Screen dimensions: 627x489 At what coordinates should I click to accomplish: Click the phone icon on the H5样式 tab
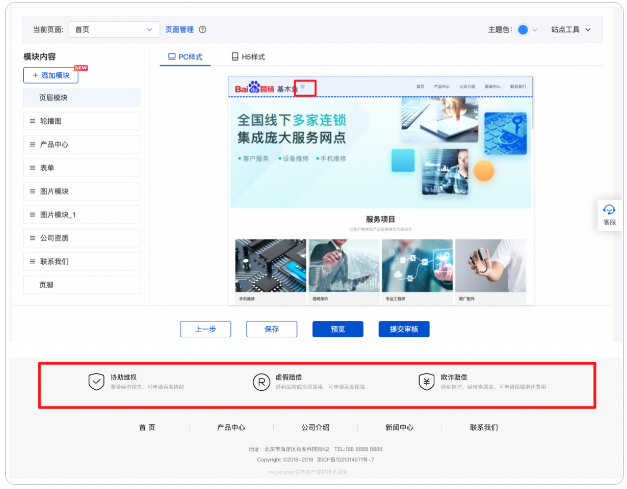pos(235,57)
